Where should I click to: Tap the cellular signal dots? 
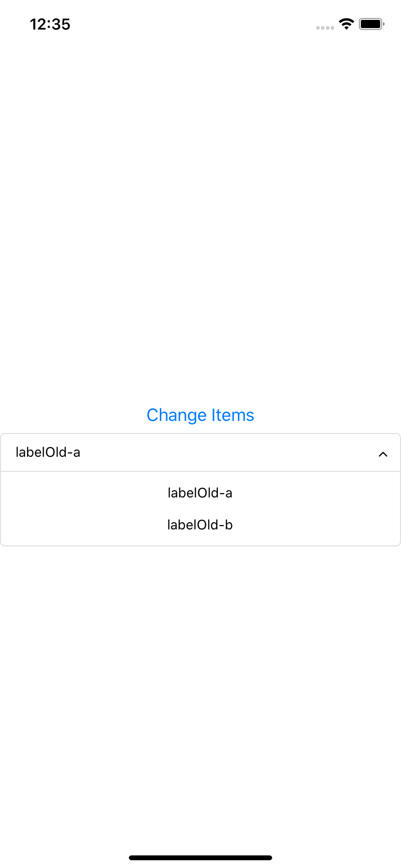coord(324,28)
